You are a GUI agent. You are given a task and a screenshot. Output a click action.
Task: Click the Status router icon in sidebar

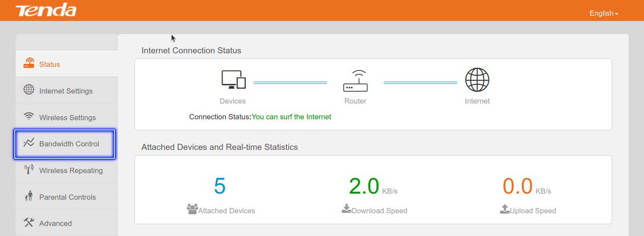[x=29, y=63]
